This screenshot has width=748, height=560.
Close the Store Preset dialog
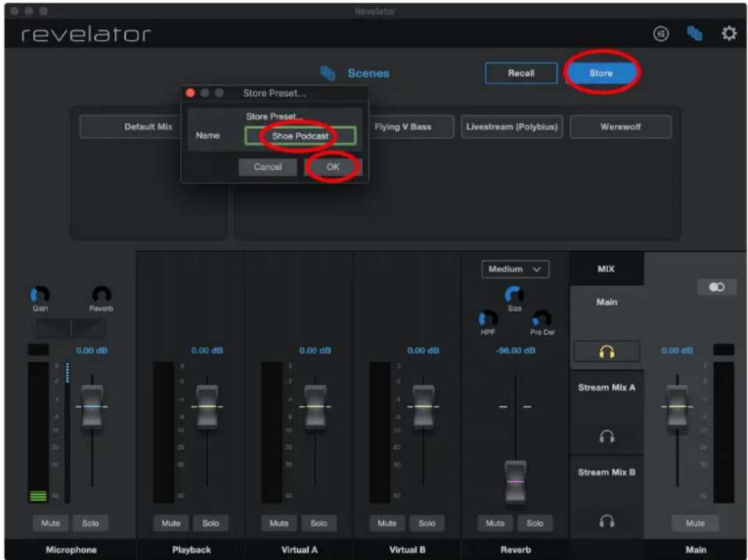tap(190, 93)
